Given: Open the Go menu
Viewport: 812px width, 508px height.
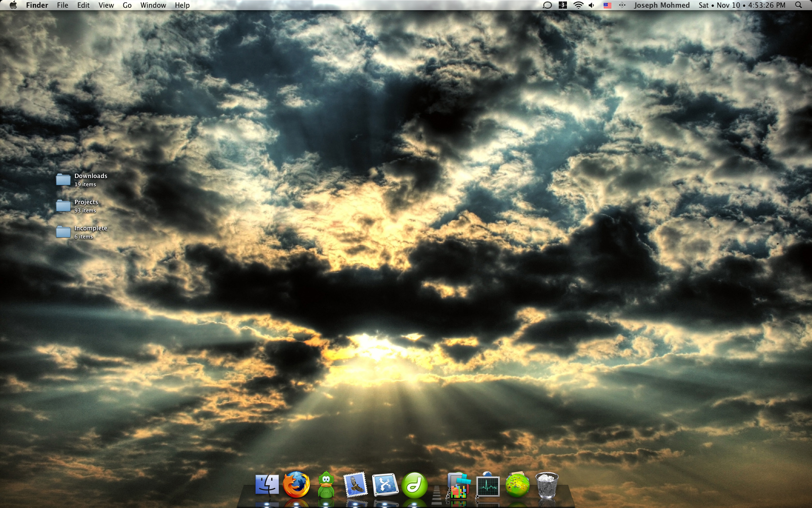Looking at the screenshot, I should [x=127, y=5].
